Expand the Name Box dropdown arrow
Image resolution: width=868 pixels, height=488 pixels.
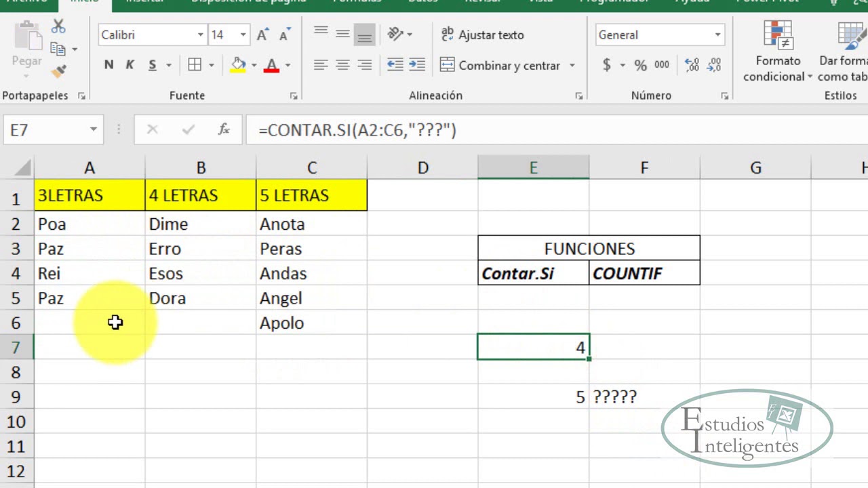[93, 129]
